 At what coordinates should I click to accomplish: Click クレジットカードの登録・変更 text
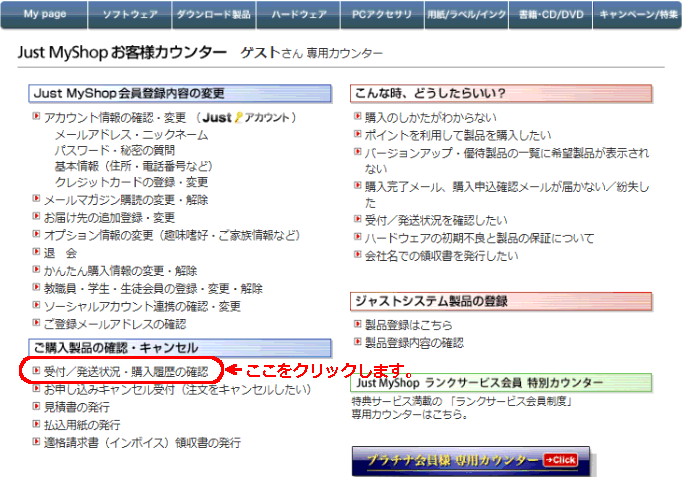point(132,182)
